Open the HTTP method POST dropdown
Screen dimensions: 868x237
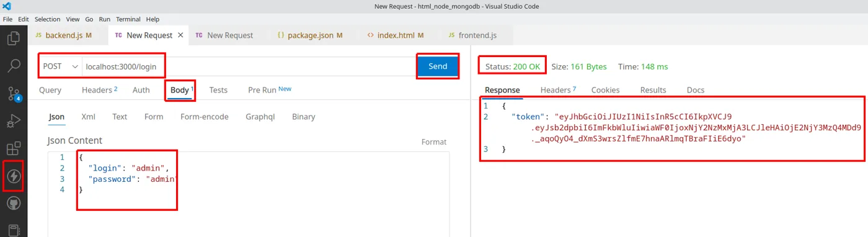[x=60, y=66]
